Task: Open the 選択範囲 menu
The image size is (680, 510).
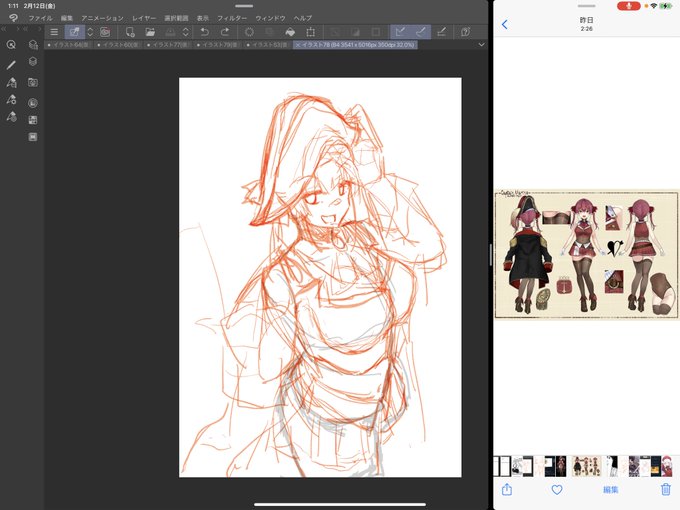Action: [x=176, y=18]
